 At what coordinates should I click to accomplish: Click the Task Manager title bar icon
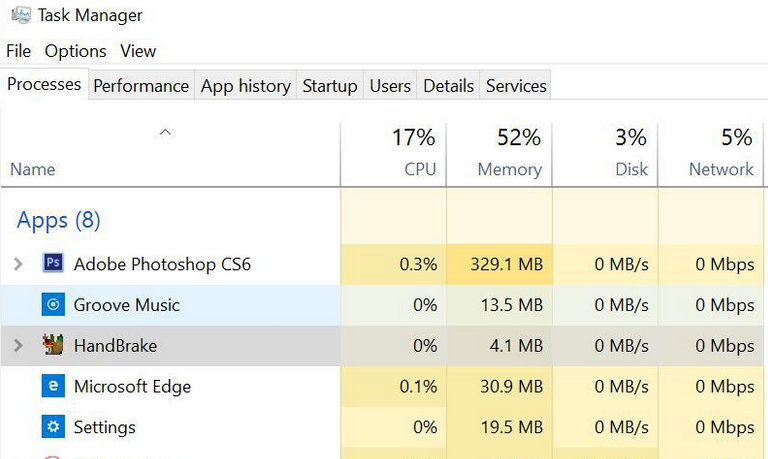[x=19, y=15]
